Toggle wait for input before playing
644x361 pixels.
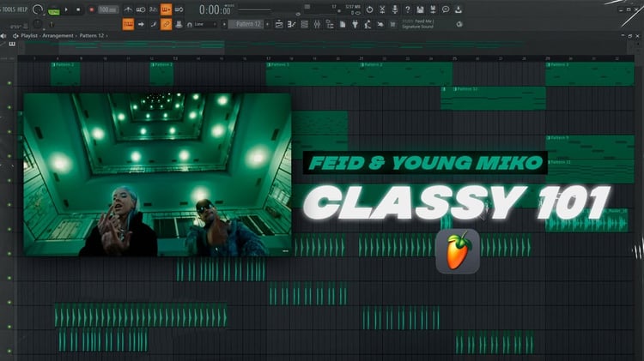[x=141, y=9]
